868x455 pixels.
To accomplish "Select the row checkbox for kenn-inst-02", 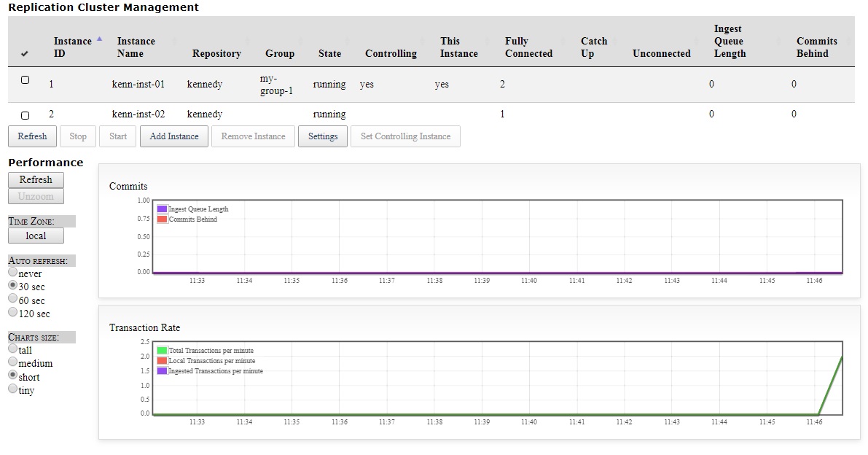I will coord(25,113).
